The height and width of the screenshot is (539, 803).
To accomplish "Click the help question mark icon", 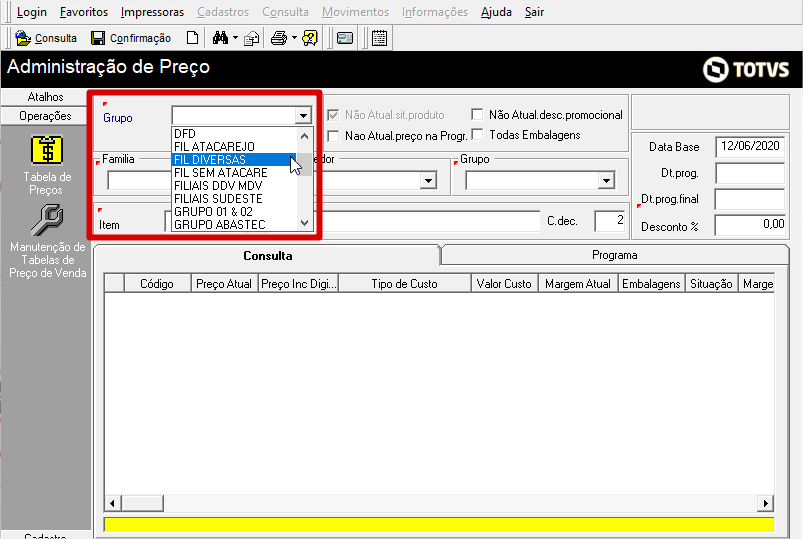I will tap(310, 38).
